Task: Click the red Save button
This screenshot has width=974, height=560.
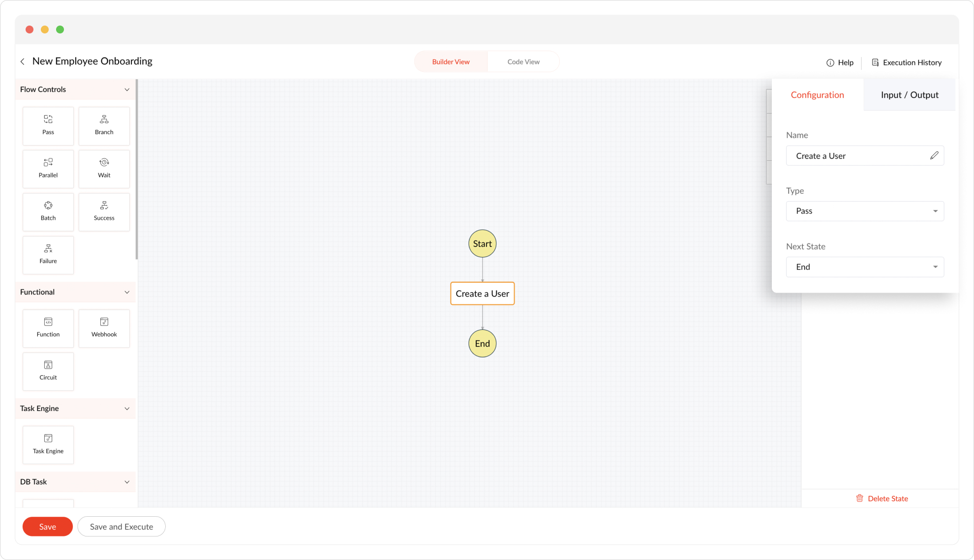Action: [x=47, y=527]
